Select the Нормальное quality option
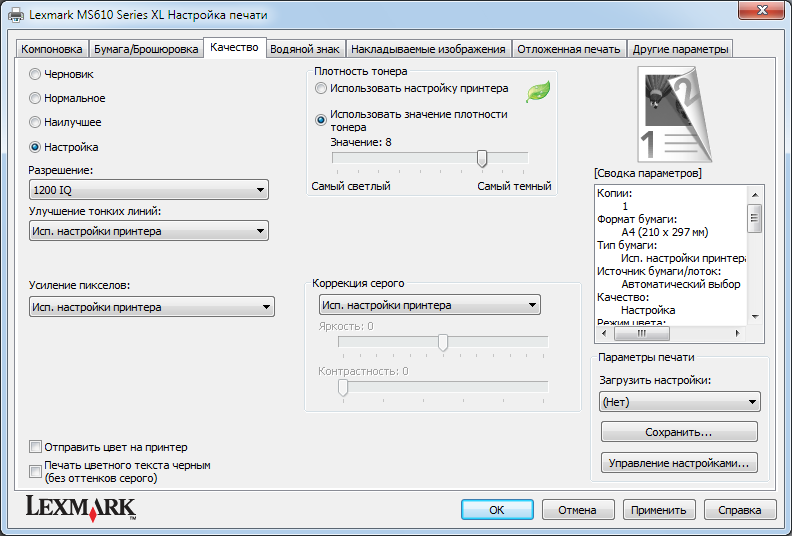 tap(35, 98)
